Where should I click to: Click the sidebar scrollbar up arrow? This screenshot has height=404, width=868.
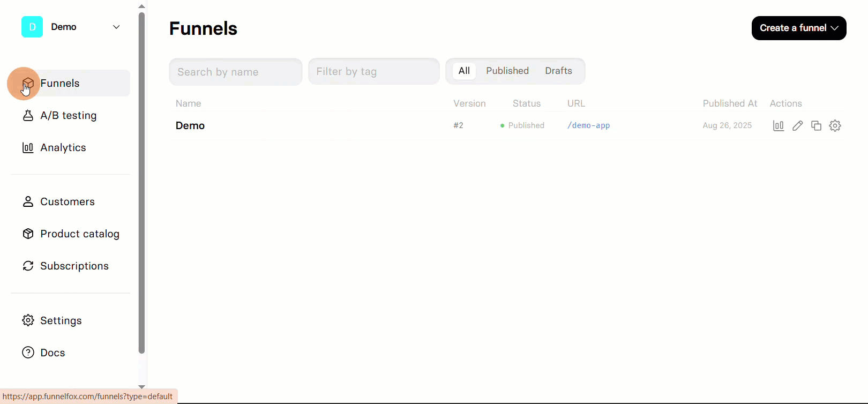141,6
